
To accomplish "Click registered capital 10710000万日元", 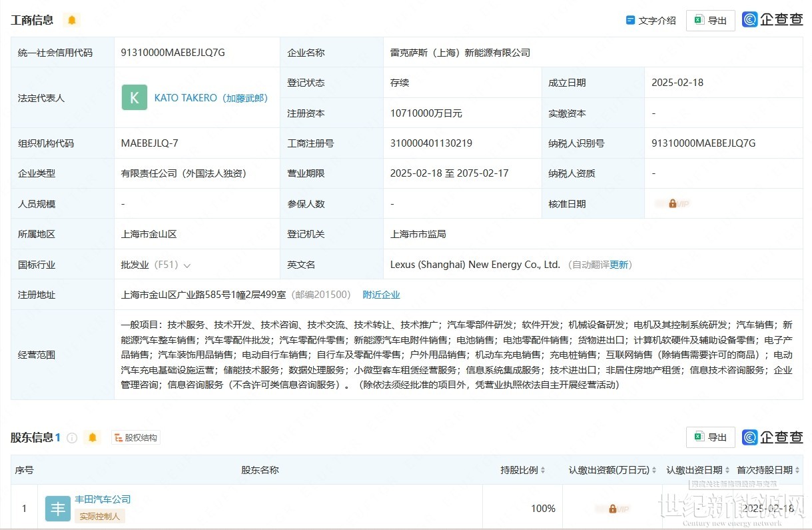I will coord(426,113).
